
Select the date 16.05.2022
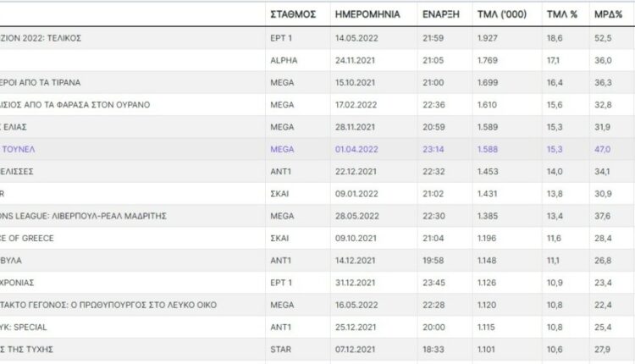click(x=356, y=306)
